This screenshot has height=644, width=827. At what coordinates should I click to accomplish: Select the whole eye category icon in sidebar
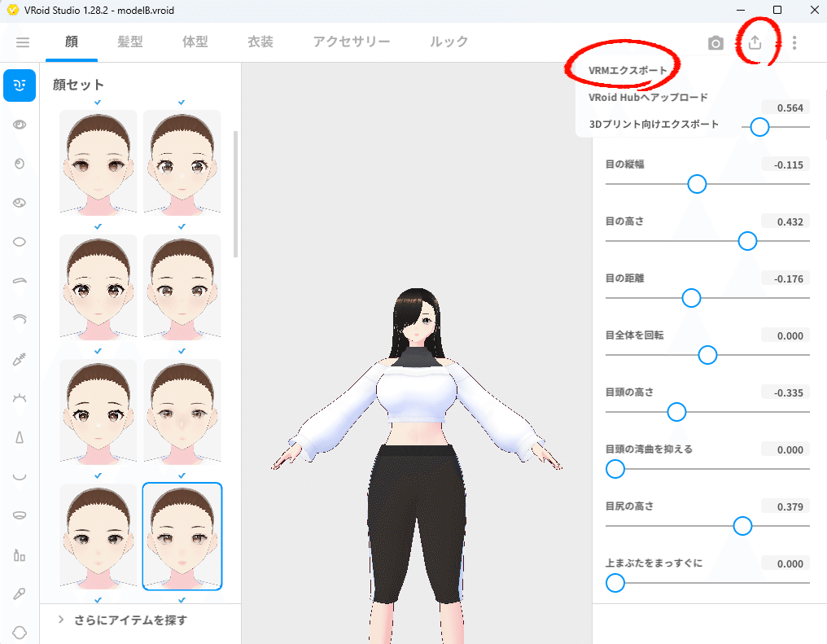pos(20,125)
